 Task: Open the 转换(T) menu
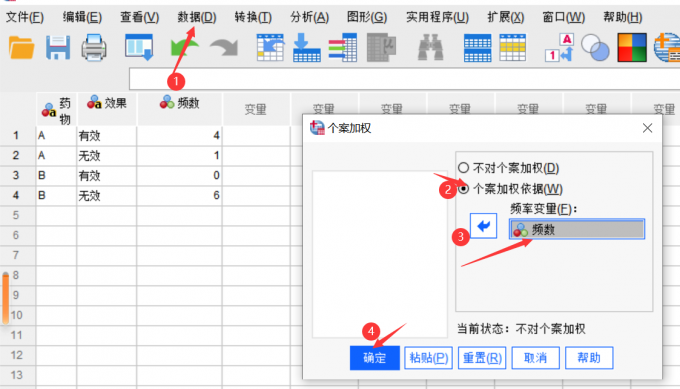pyautogui.click(x=253, y=17)
